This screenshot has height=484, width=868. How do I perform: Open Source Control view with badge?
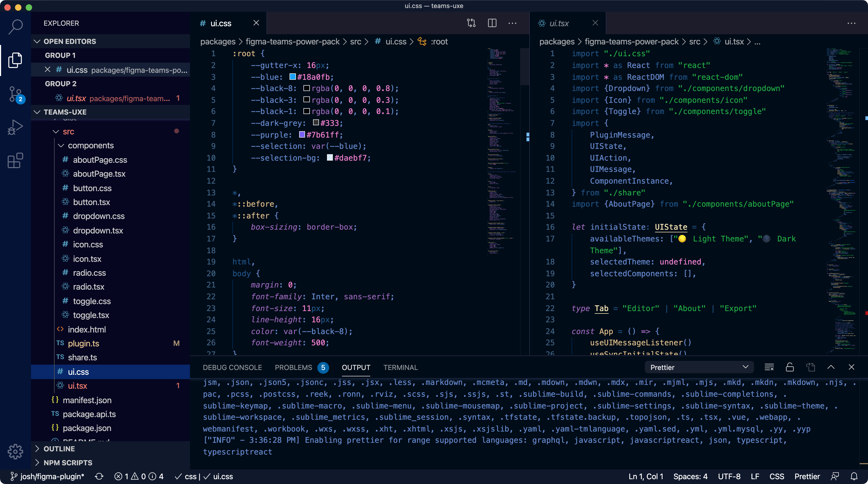(15, 94)
